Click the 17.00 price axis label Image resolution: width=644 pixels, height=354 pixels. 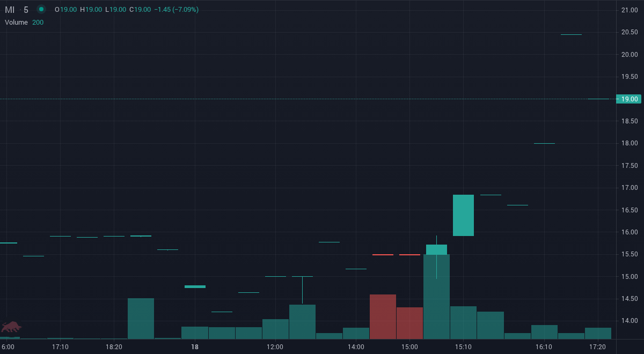[x=629, y=188]
